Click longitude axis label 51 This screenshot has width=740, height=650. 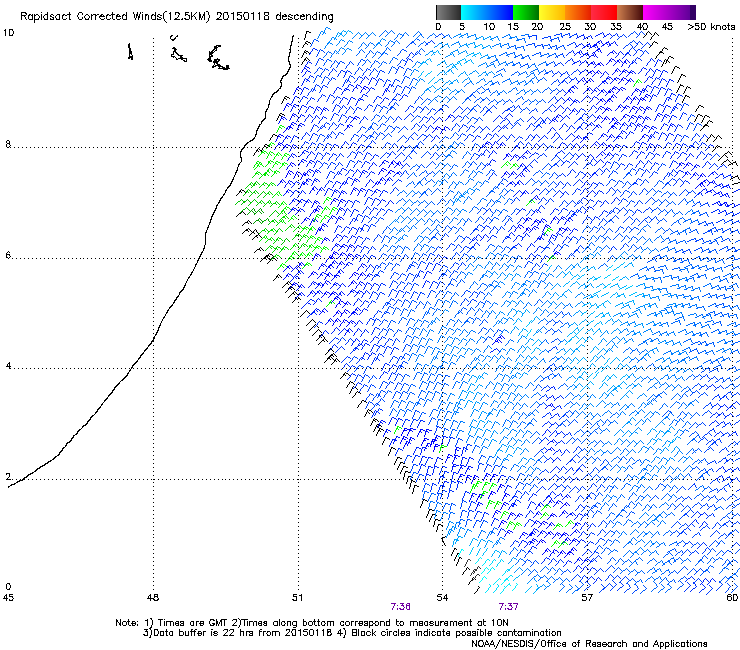(297, 598)
